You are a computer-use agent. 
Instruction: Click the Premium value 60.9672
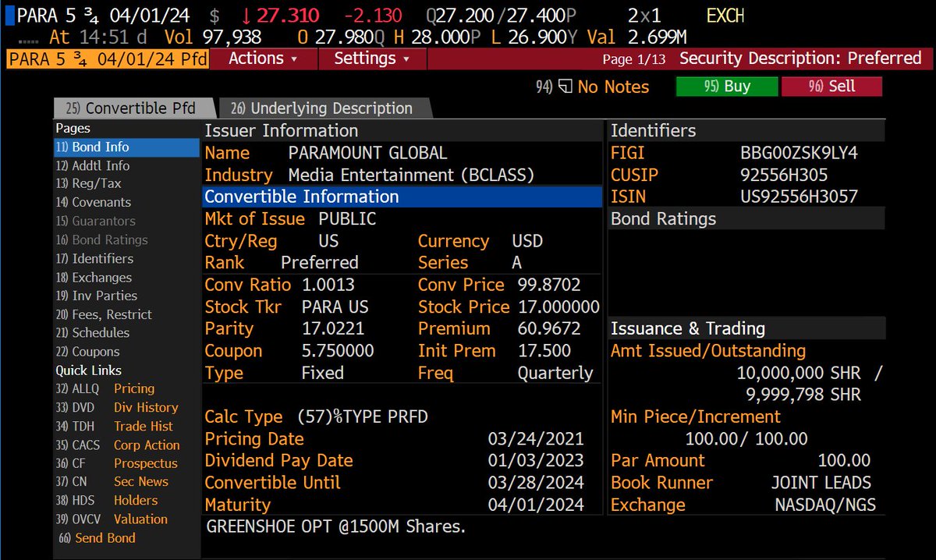(x=549, y=328)
